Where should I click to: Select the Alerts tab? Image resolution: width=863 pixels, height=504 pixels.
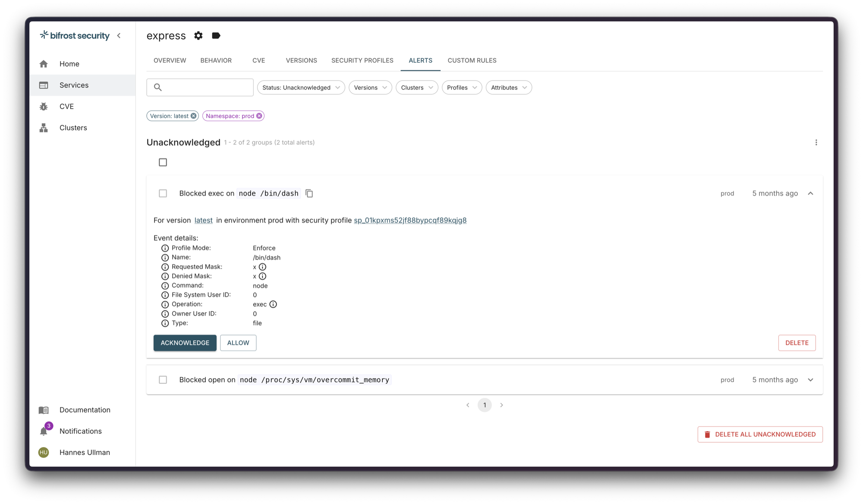click(420, 60)
